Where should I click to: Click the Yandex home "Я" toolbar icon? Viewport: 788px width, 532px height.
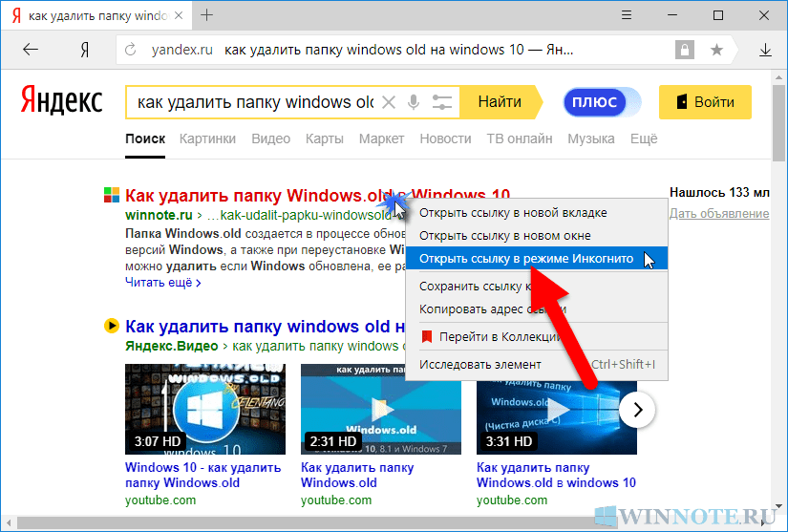pyautogui.click(x=84, y=50)
